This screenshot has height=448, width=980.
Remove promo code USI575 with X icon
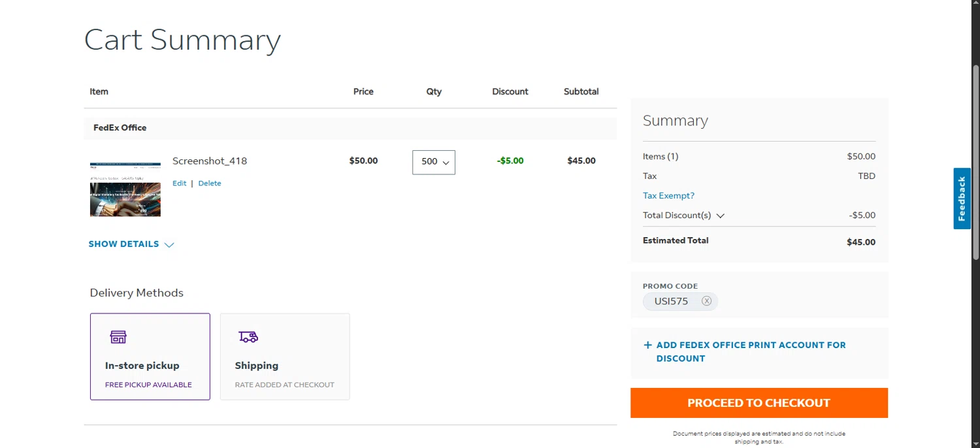706,301
